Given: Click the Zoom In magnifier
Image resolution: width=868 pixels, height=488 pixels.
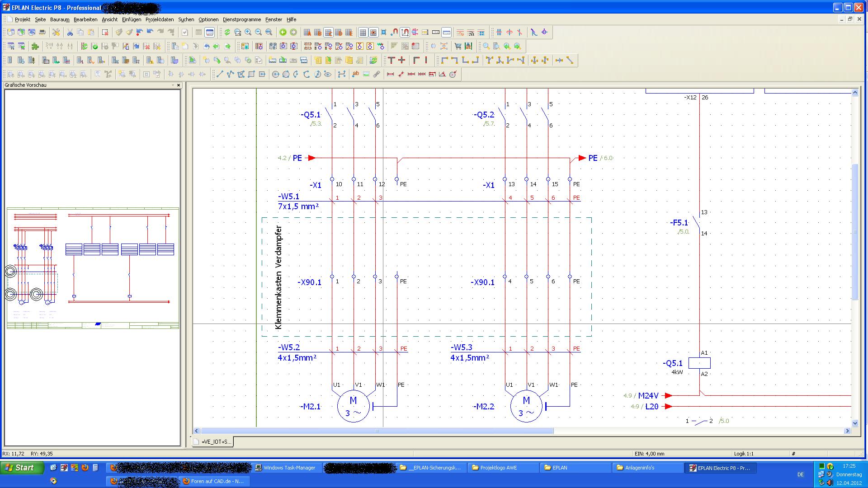Looking at the screenshot, I should [248, 32].
